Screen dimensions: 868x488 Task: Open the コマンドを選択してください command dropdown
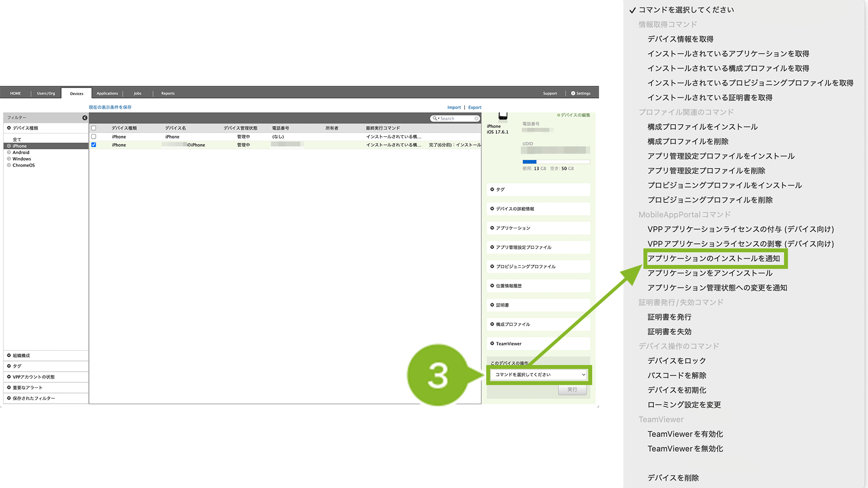(x=539, y=375)
